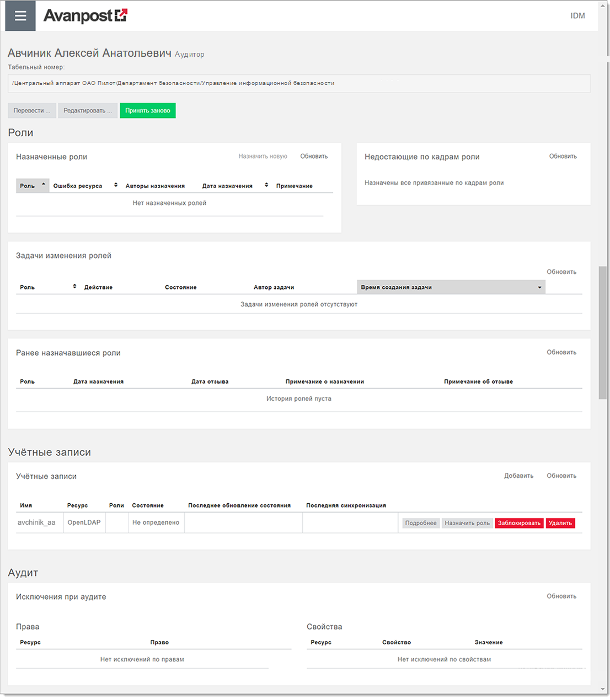Click the Avanpost logo
The image size is (610, 700).
[85, 16]
